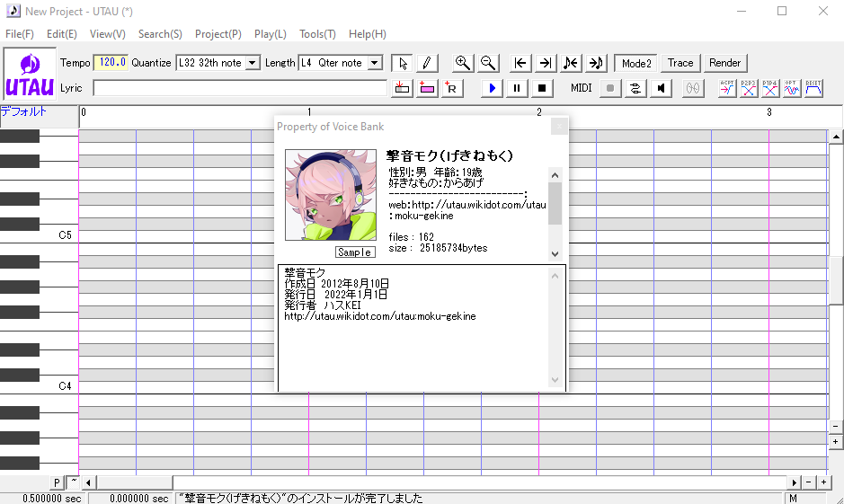
Task: Click readme text box down arrow
Action: (x=555, y=380)
